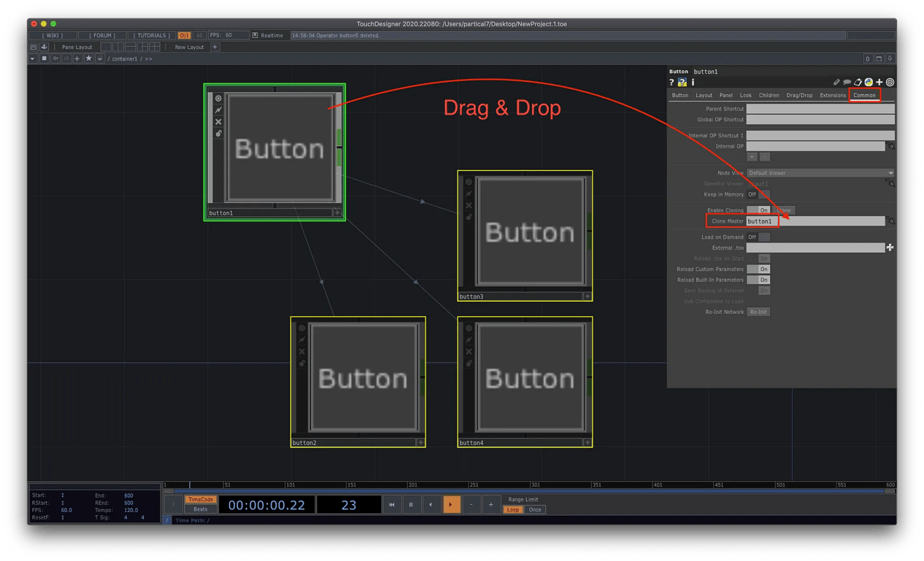This screenshot has width=924, height=561.
Task: Click the stop square icon in path bar
Action: [44, 58]
